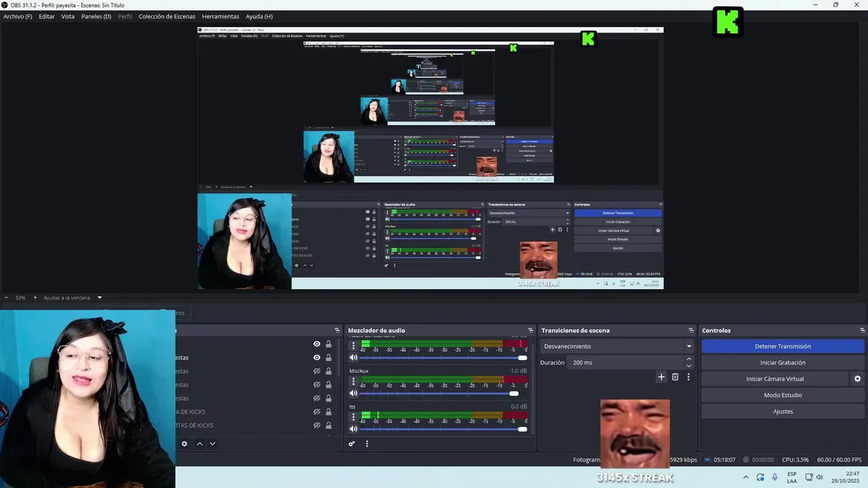
Task: Click Iniciar Cámara Virtual button
Action: (x=775, y=379)
